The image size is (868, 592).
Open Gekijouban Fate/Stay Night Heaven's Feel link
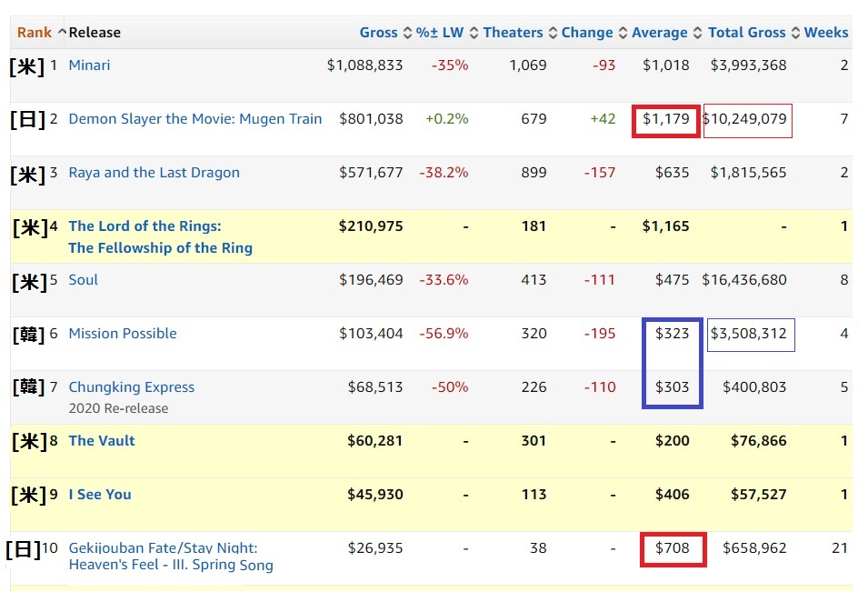tap(163, 548)
